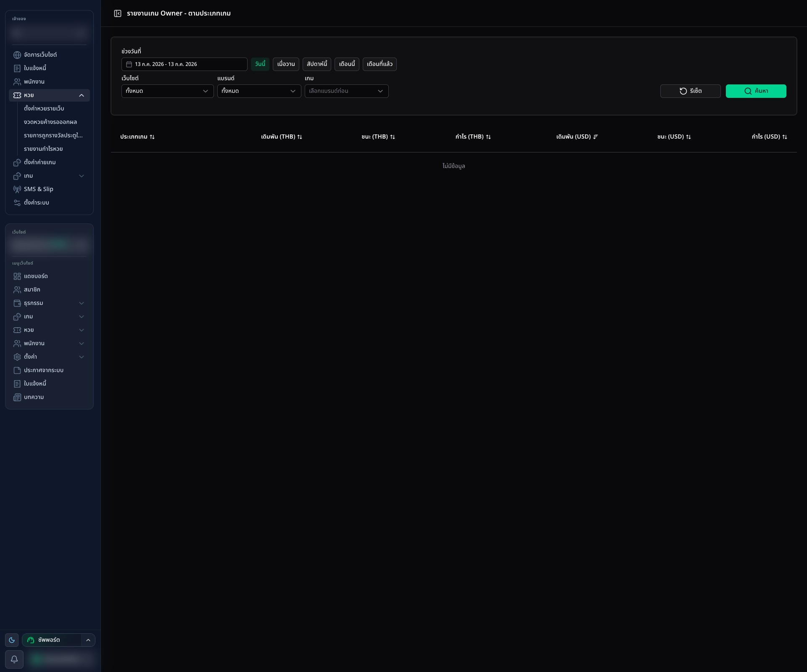Click the ประกาศจากระบบ file icon
This screenshot has width=807, height=672.
[17, 370]
